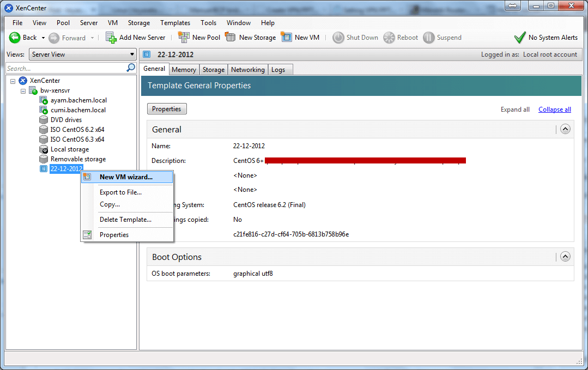Click the New VM toolbar label
Screen dimensions: 588x370
coord(307,38)
